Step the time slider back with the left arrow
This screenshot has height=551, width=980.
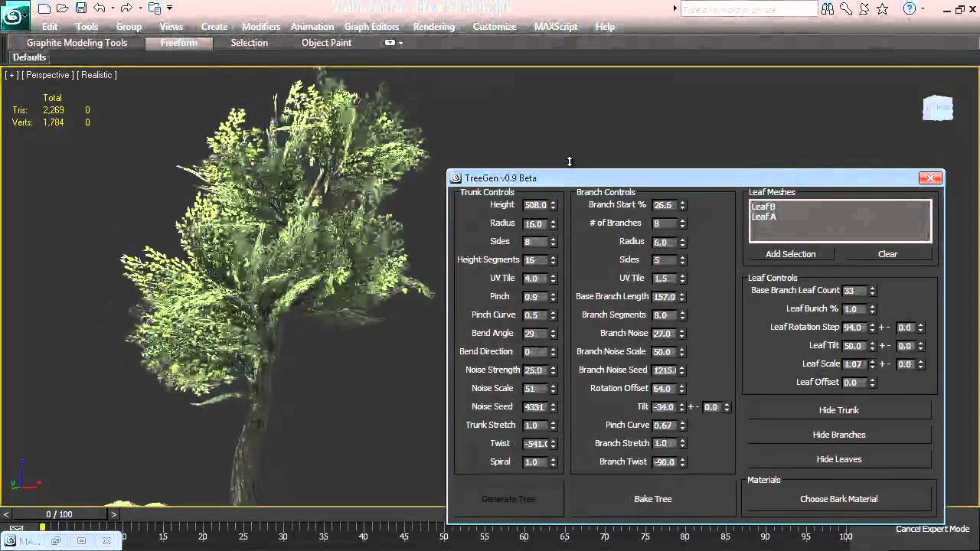point(6,514)
